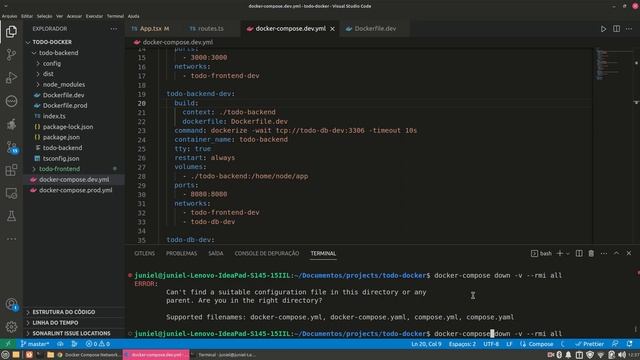Open terminal panel more actions ellipsis
The height and width of the screenshot is (360, 640).
pyautogui.click(x=604, y=253)
